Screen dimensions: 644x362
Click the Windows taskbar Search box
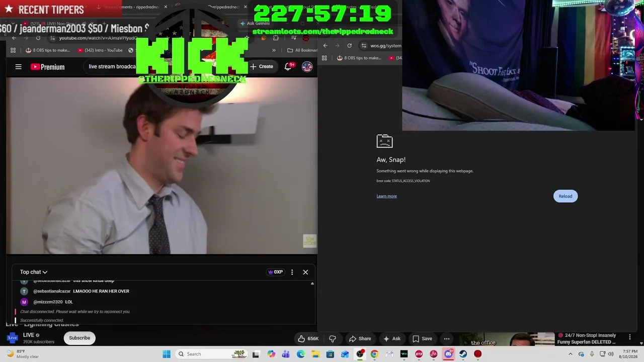tap(211, 354)
